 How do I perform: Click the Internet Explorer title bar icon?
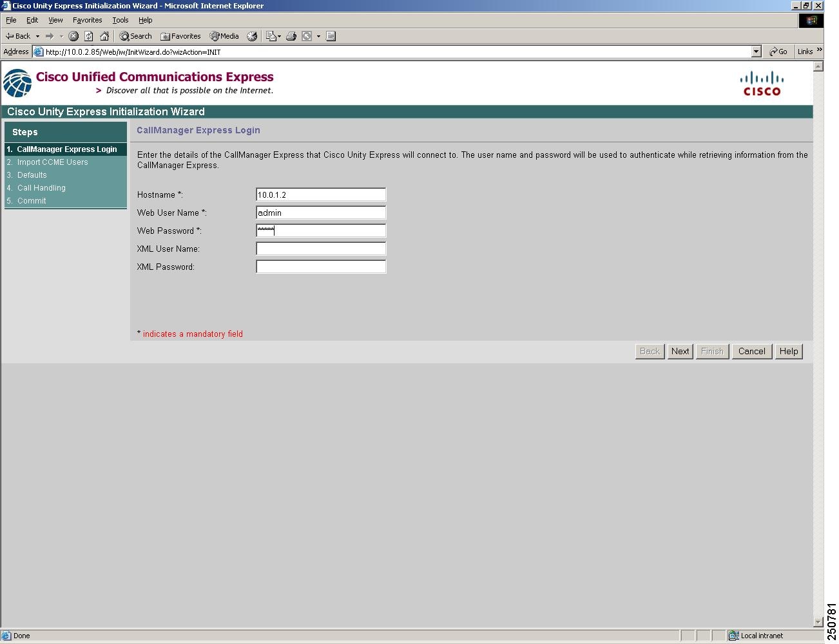coord(6,6)
